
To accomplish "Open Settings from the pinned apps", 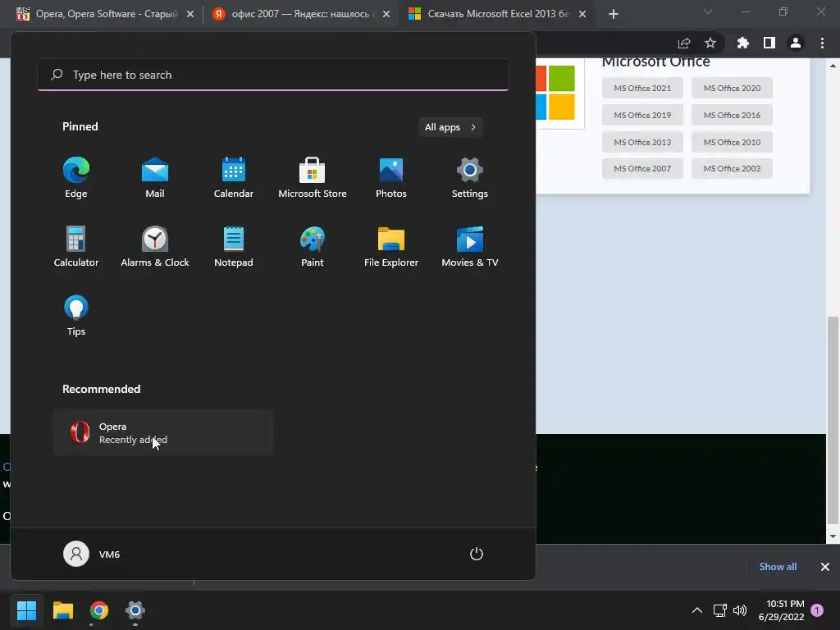I will tap(470, 178).
